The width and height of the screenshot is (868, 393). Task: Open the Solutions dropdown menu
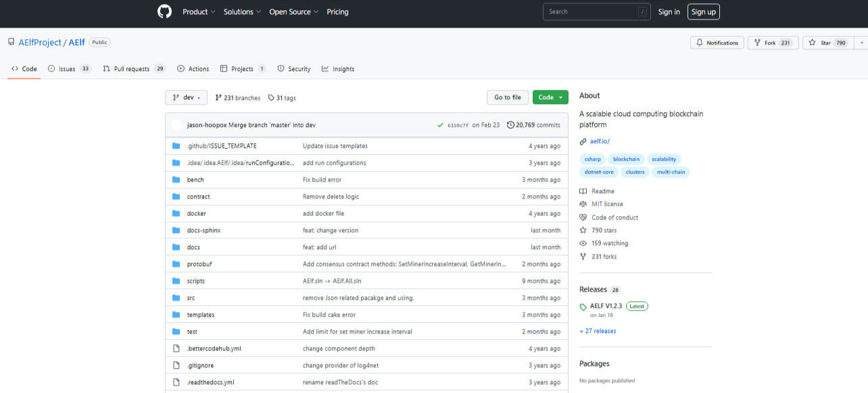click(242, 11)
